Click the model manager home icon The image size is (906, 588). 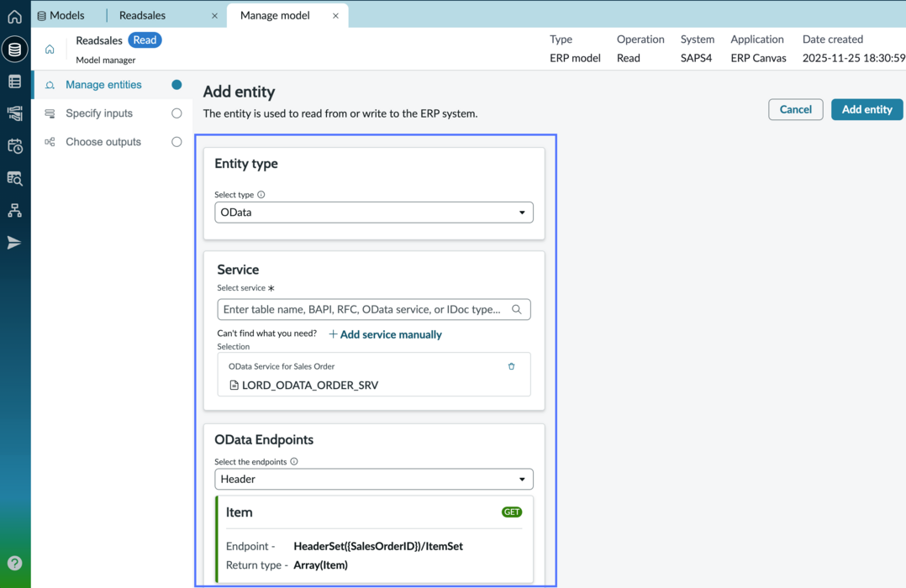pyautogui.click(x=50, y=49)
